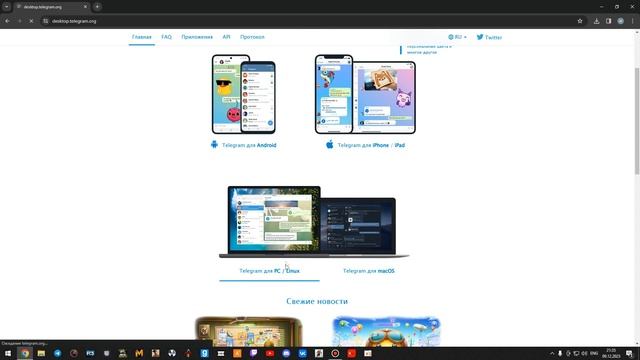Click the Свежие новости heading

pos(317,301)
